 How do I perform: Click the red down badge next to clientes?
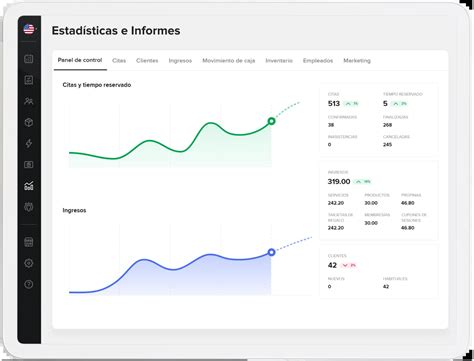[349, 265]
